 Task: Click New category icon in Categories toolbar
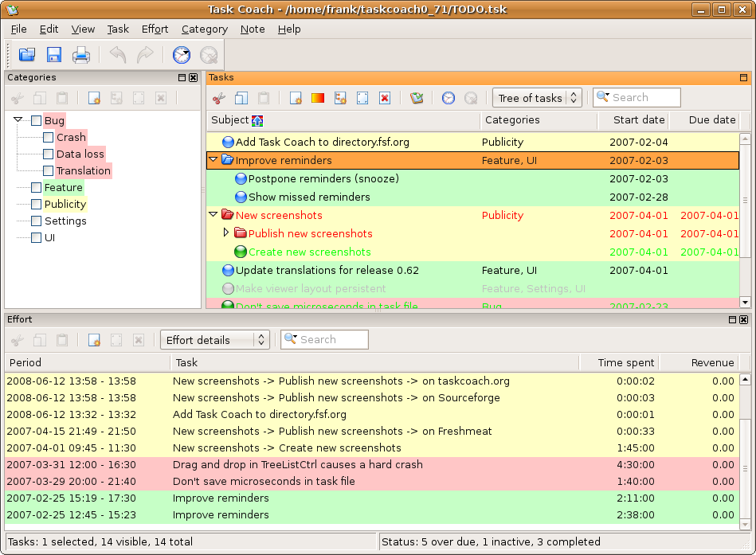click(94, 98)
